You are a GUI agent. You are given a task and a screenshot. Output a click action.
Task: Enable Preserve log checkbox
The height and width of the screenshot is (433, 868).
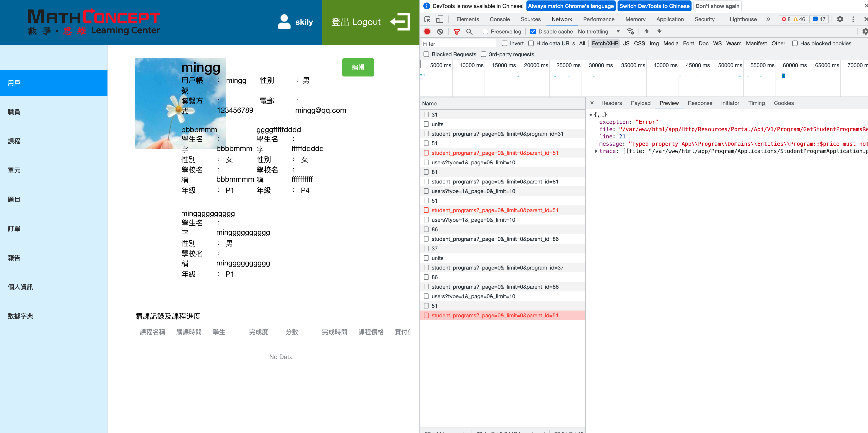pyautogui.click(x=485, y=31)
